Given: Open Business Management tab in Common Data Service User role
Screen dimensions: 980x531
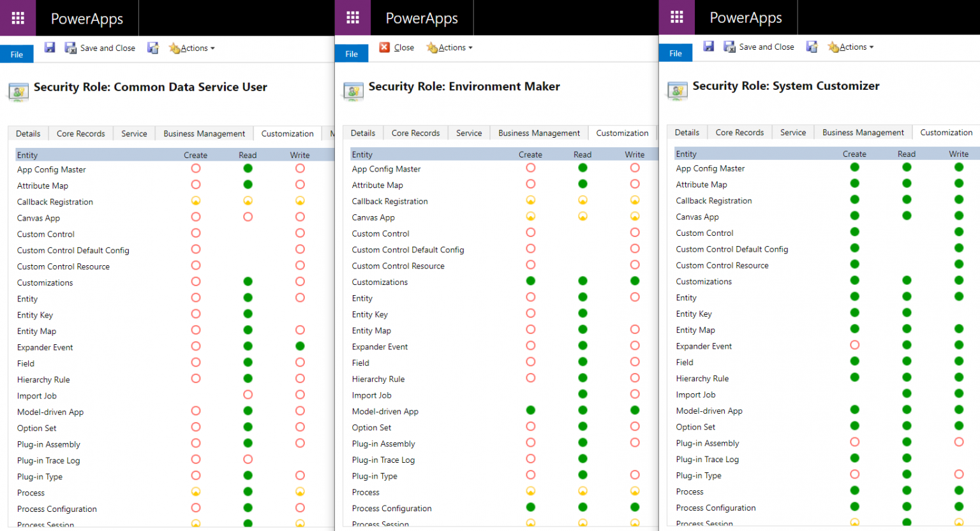Looking at the screenshot, I should pos(204,133).
